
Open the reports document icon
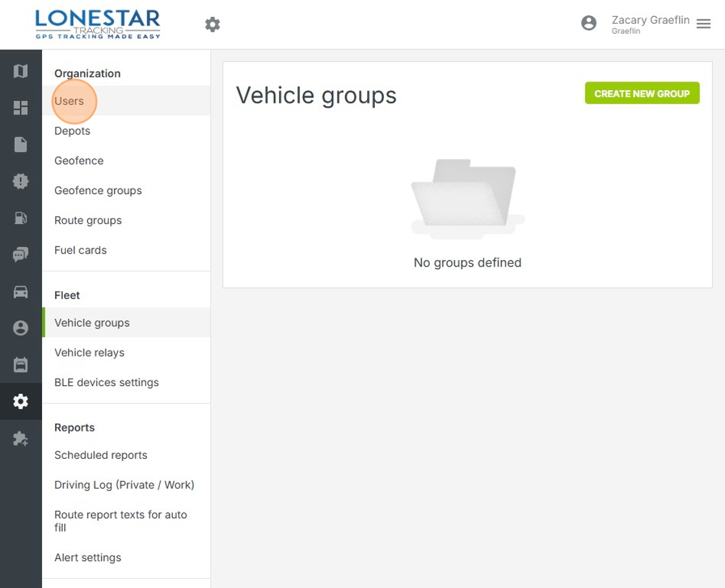coord(21,144)
